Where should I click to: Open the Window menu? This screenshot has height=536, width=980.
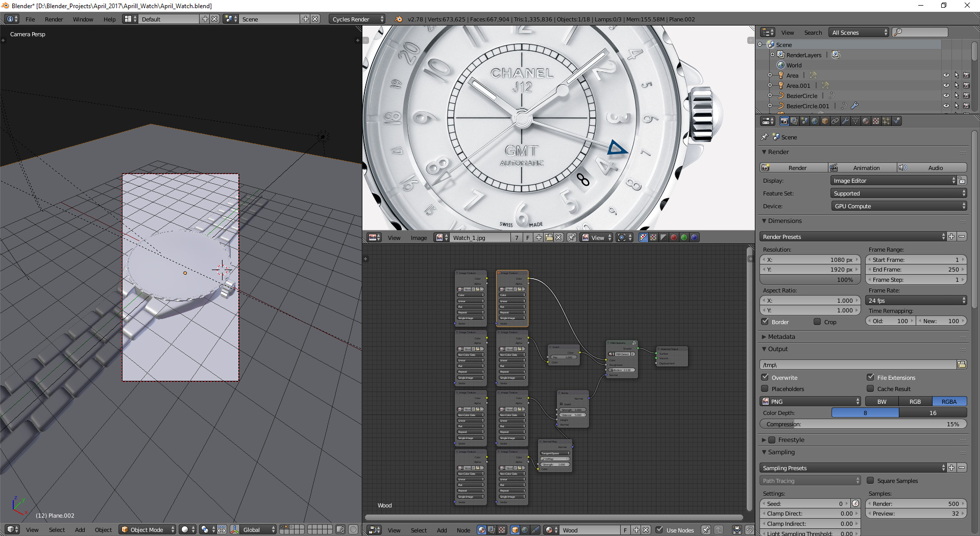tap(83, 19)
